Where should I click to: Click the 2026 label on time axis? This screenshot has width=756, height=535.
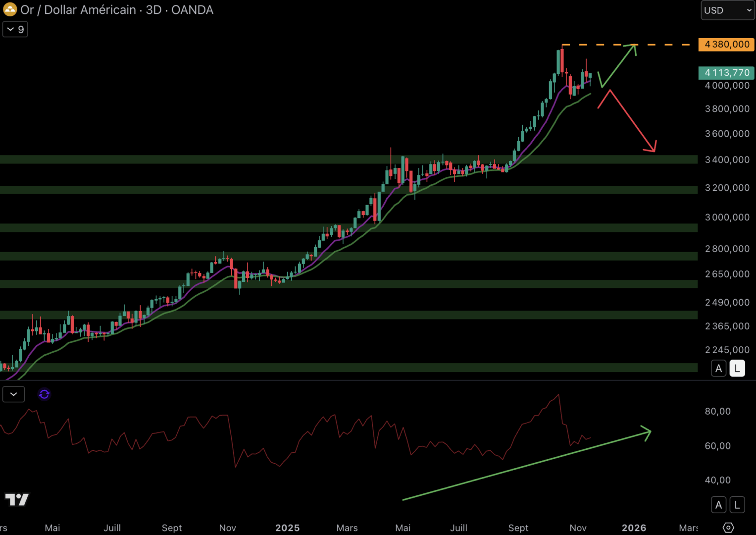[x=634, y=528]
